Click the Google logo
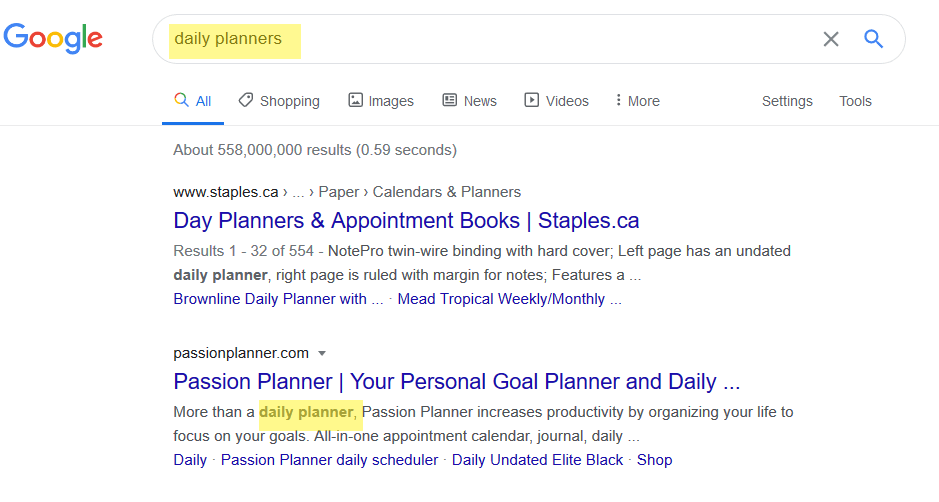This screenshot has height=502, width=939. 53,38
